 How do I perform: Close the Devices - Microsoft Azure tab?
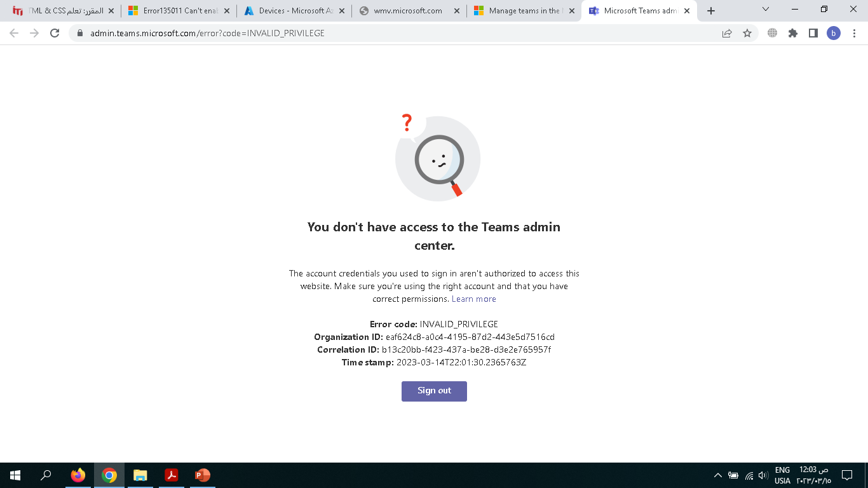pos(342,11)
